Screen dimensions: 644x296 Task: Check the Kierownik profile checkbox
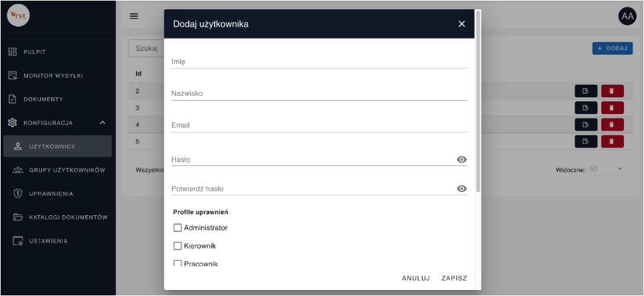177,246
